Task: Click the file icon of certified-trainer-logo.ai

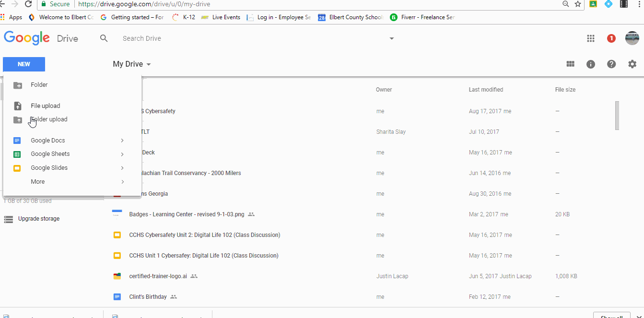Action: [x=117, y=276]
